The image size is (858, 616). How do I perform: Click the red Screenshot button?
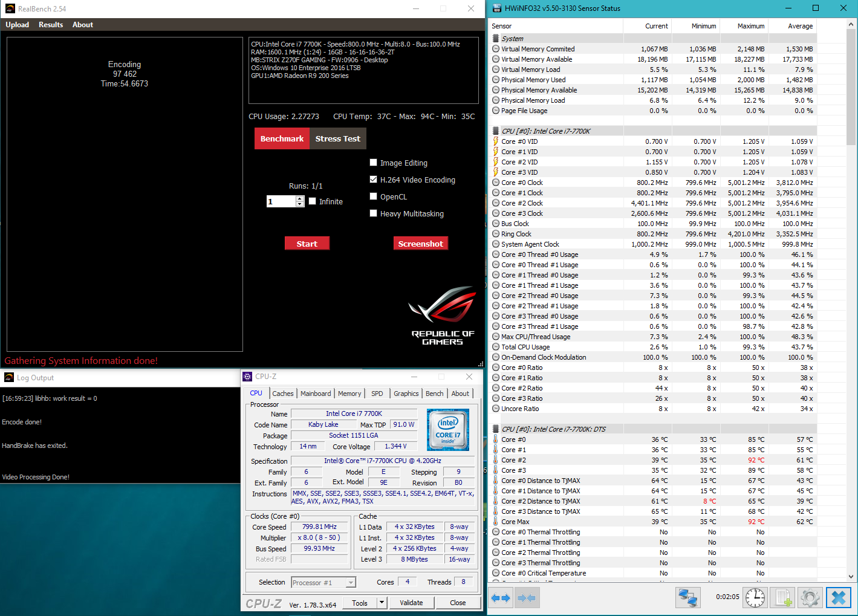coord(421,243)
